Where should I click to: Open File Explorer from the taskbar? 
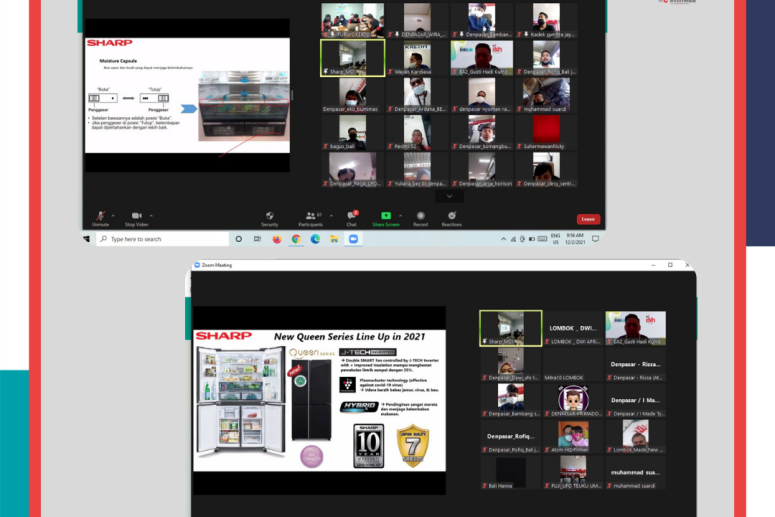[334, 239]
